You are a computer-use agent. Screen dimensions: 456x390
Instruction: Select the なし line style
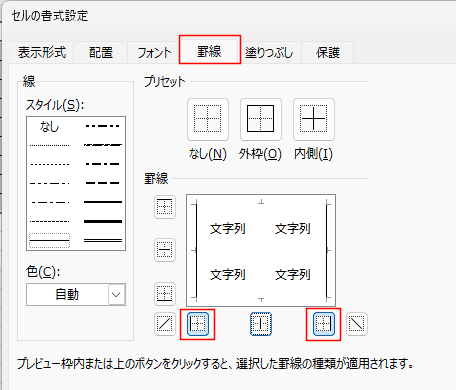tap(50, 127)
